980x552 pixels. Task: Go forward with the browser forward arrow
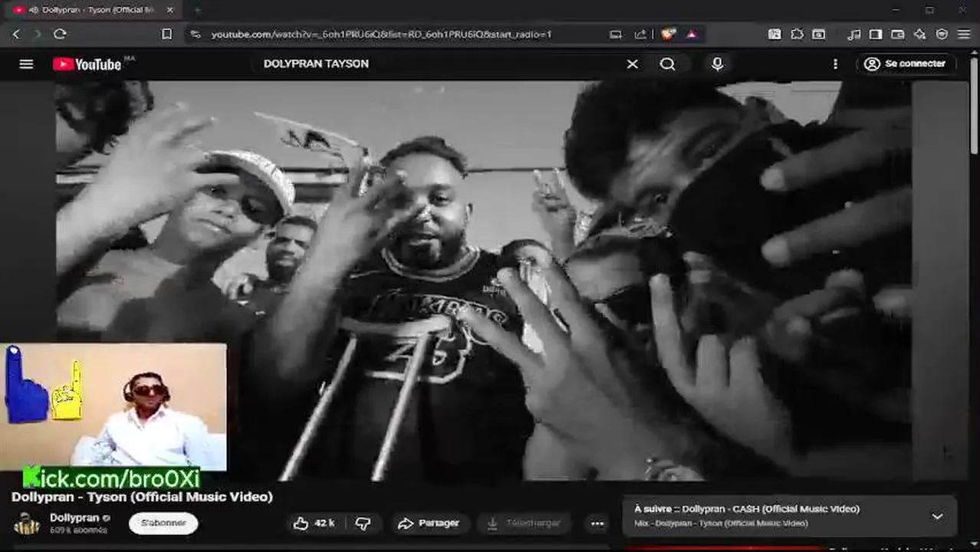click(x=38, y=34)
